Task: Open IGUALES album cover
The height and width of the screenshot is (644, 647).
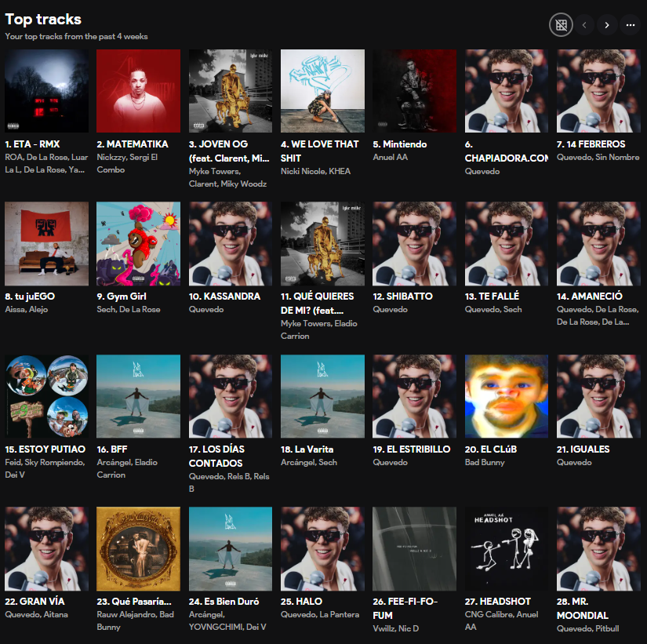Action: point(598,396)
